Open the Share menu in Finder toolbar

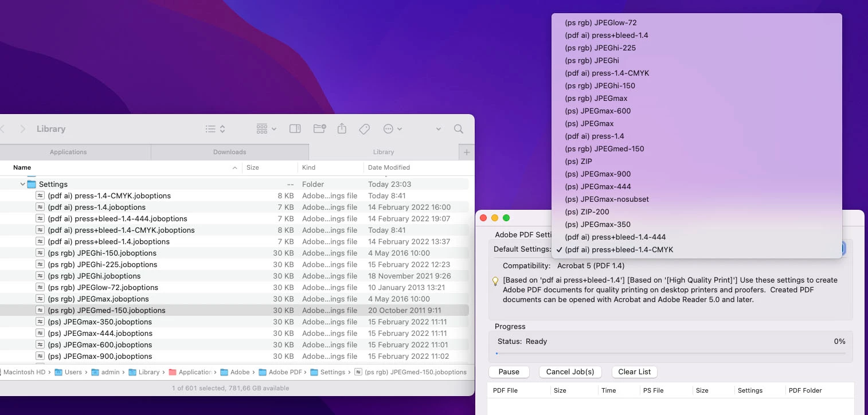point(342,129)
